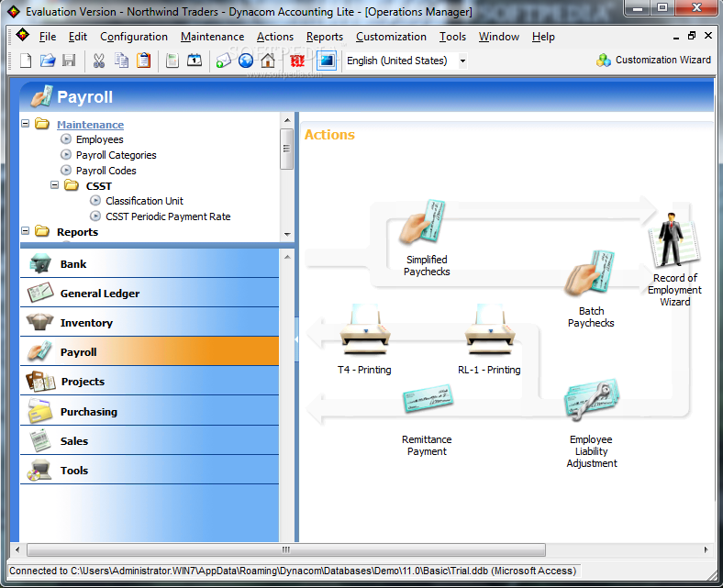This screenshot has height=588, width=723.
Task: Open the language dropdown arrow
Action: [462, 61]
